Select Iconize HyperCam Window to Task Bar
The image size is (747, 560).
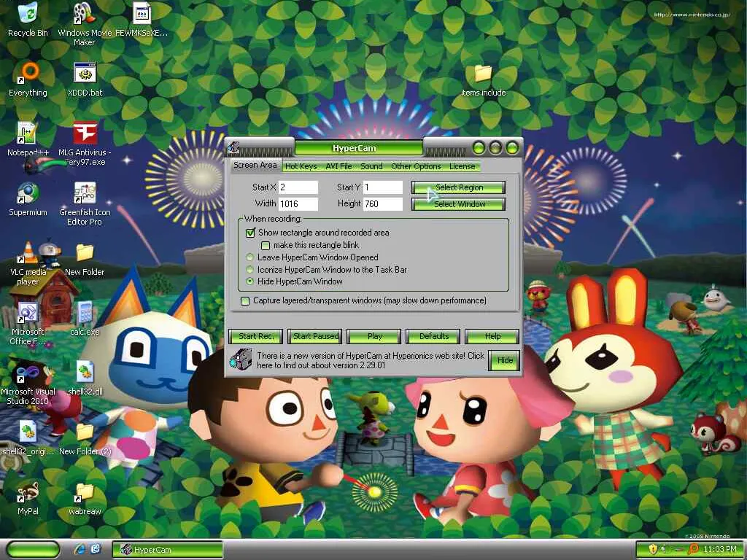coord(249,270)
